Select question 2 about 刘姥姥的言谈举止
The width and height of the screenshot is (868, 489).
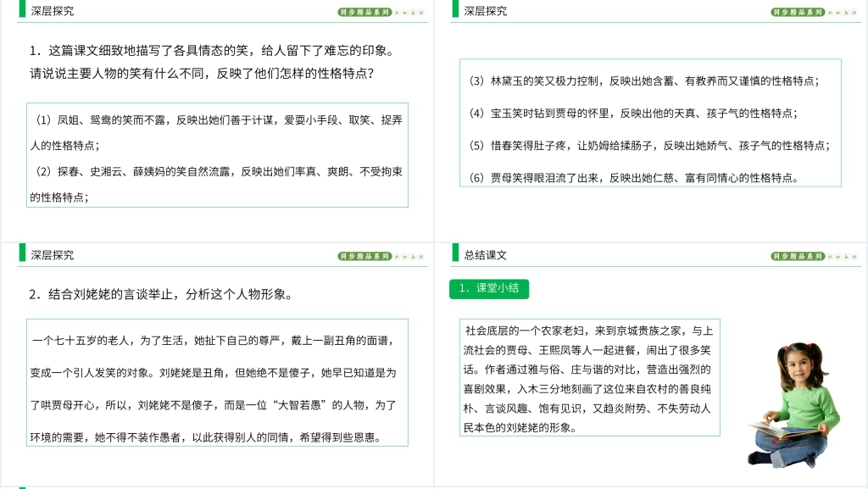click(x=161, y=295)
